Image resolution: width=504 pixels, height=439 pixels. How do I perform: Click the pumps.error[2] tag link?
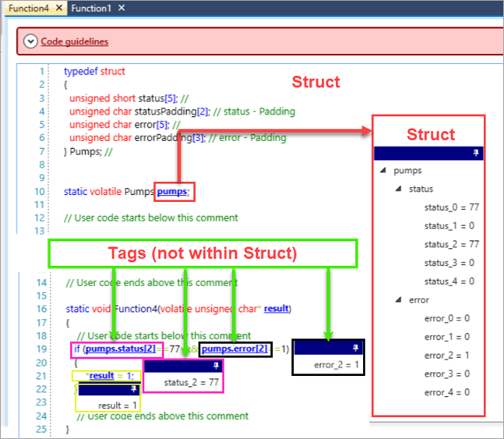(x=234, y=348)
